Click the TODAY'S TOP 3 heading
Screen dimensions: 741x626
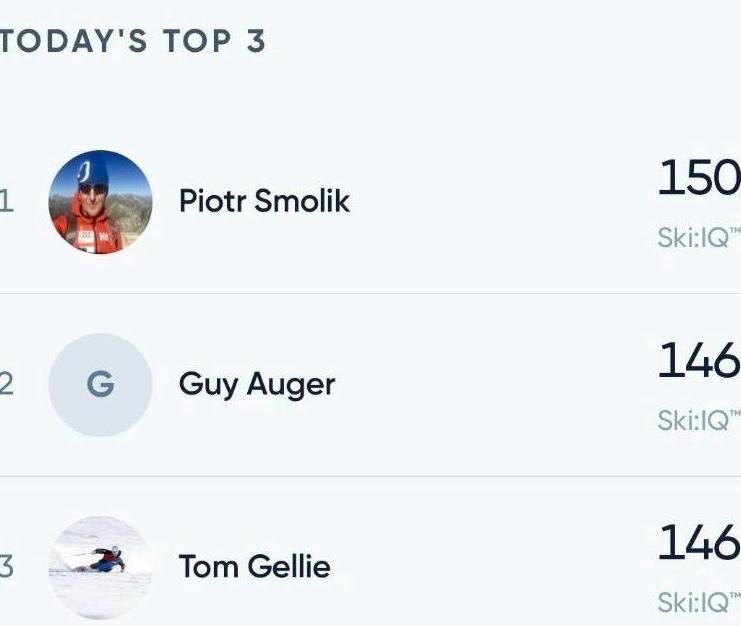[133, 41]
